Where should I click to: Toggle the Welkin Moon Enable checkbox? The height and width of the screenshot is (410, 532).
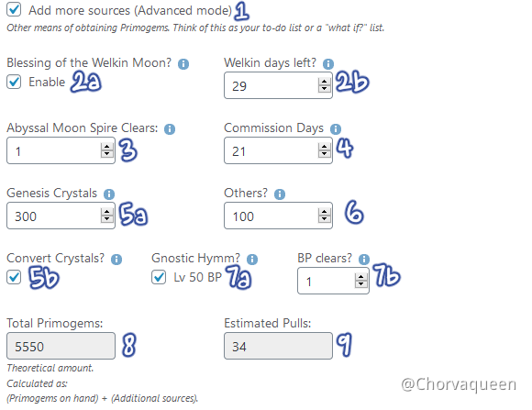click(x=14, y=82)
